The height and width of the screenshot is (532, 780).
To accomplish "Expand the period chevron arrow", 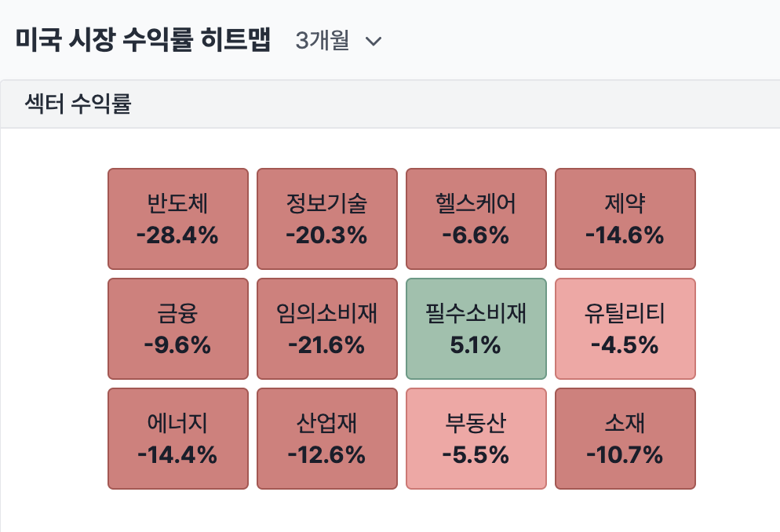I will tap(374, 42).
